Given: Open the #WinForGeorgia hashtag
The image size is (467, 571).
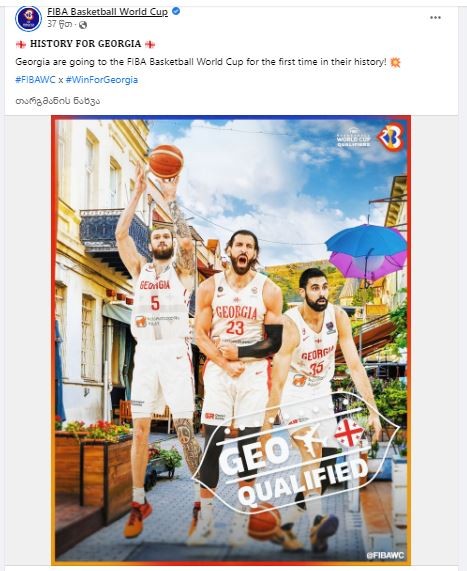Looking at the screenshot, I should (102, 80).
